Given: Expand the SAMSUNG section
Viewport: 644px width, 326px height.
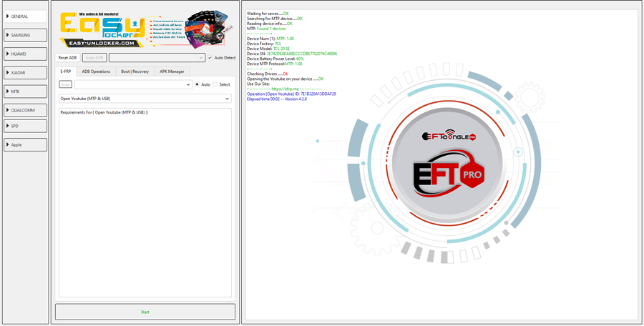Looking at the screenshot, I should [26, 35].
